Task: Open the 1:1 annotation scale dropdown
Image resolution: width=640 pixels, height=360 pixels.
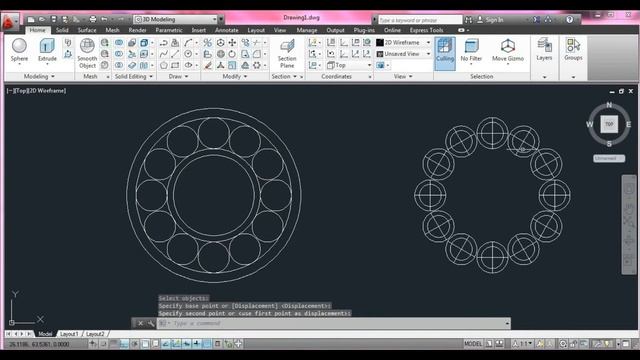Action: 523,344
